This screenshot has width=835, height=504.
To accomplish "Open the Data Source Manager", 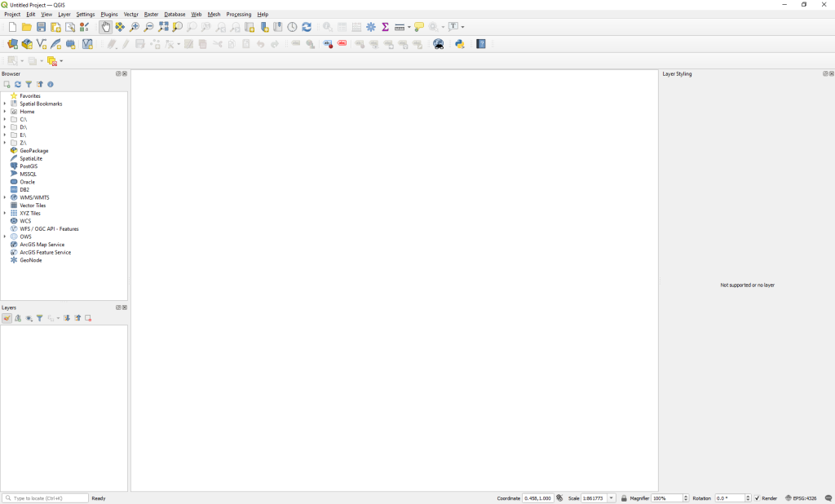I will pos(13,43).
